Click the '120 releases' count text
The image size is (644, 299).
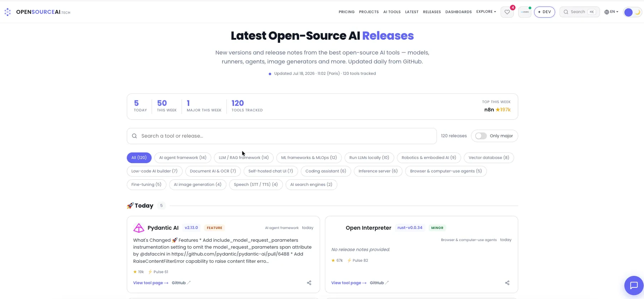[x=454, y=136]
